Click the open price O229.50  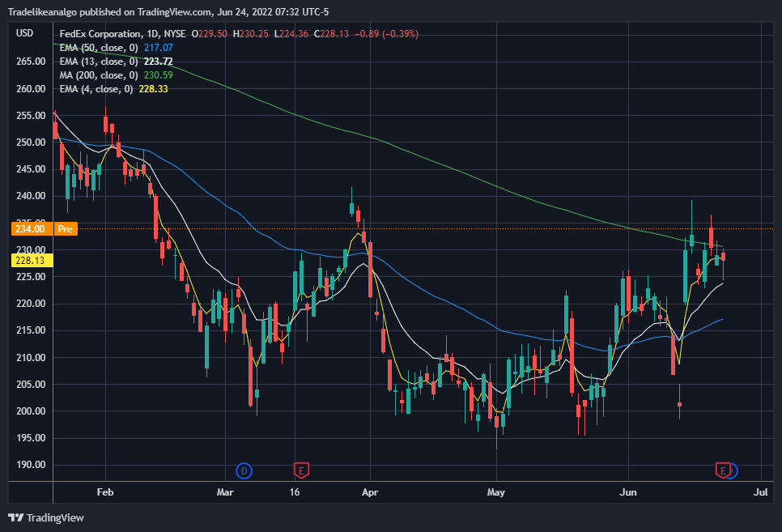pyautogui.click(x=210, y=34)
